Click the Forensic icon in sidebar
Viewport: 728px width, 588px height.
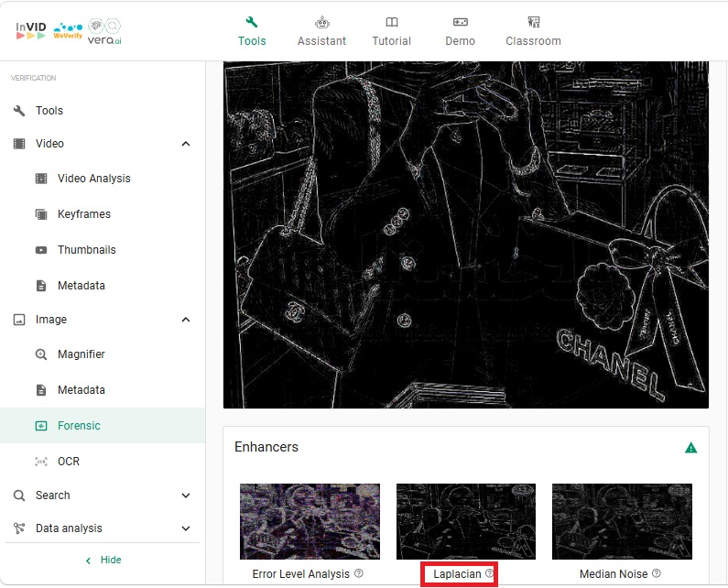[41, 426]
